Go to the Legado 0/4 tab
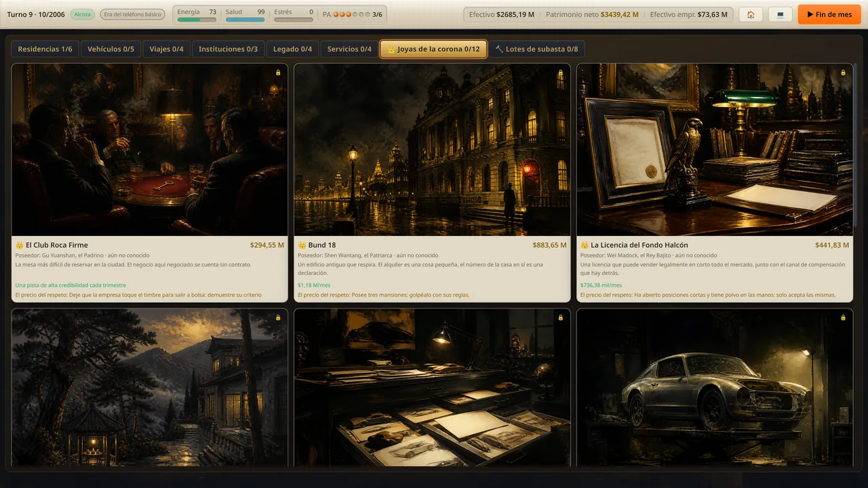This screenshot has height=488, width=868. click(x=292, y=49)
